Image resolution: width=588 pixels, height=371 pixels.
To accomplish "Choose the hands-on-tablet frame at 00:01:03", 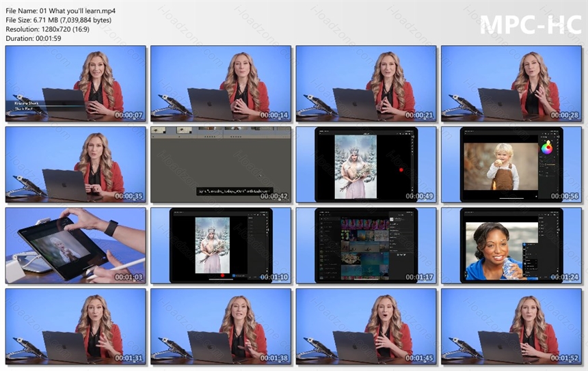I will pyautogui.click(x=76, y=245).
